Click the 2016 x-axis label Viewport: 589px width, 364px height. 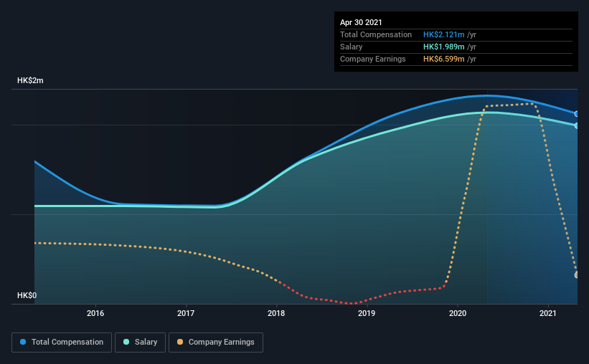click(95, 313)
